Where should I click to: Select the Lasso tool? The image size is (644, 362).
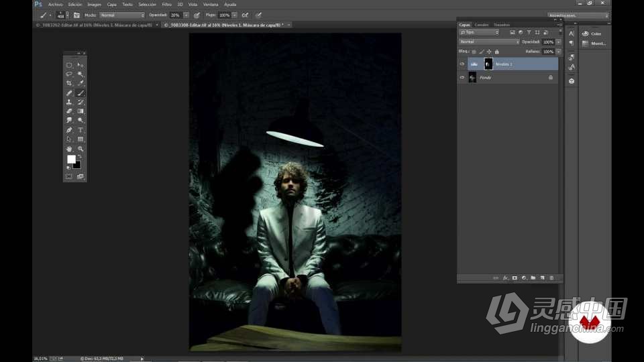click(x=69, y=74)
